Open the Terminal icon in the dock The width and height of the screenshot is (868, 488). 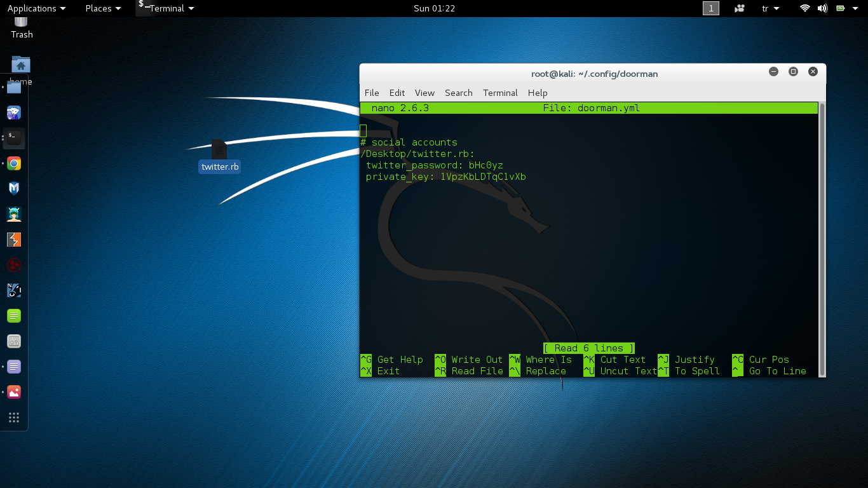[x=14, y=138]
